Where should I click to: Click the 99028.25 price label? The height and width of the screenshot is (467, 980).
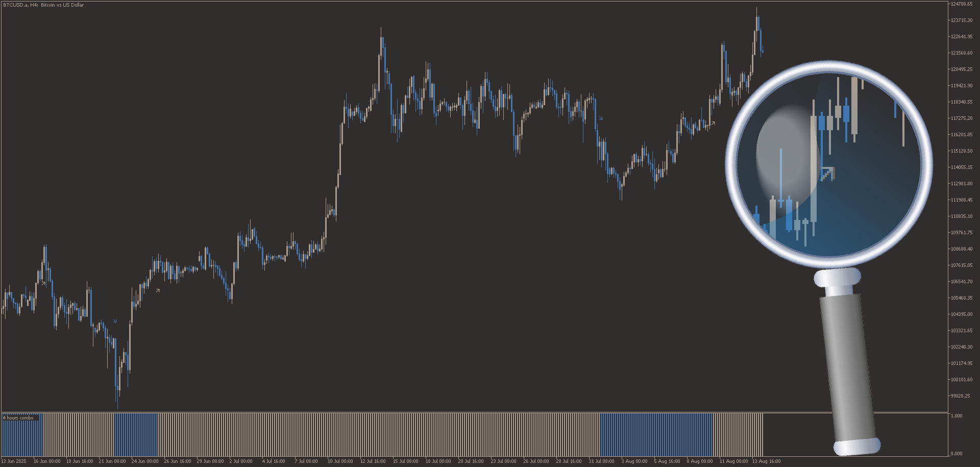[961, 396]
